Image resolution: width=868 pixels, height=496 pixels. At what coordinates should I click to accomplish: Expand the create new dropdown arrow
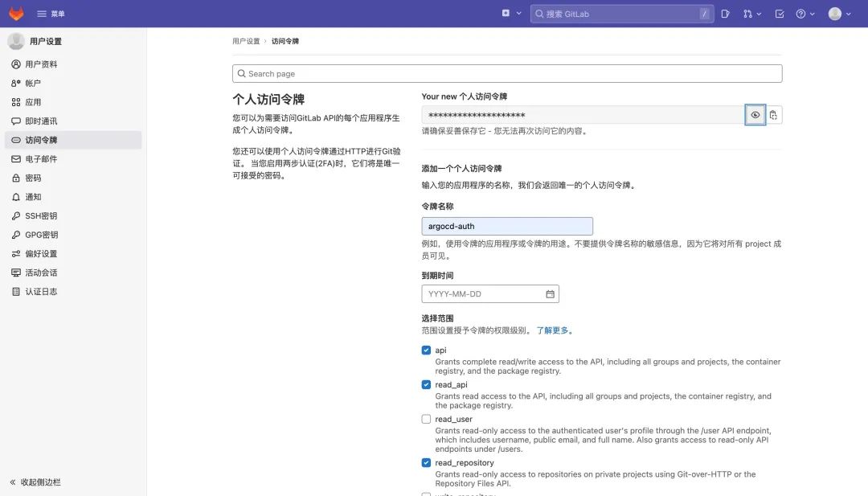[518, 14]
